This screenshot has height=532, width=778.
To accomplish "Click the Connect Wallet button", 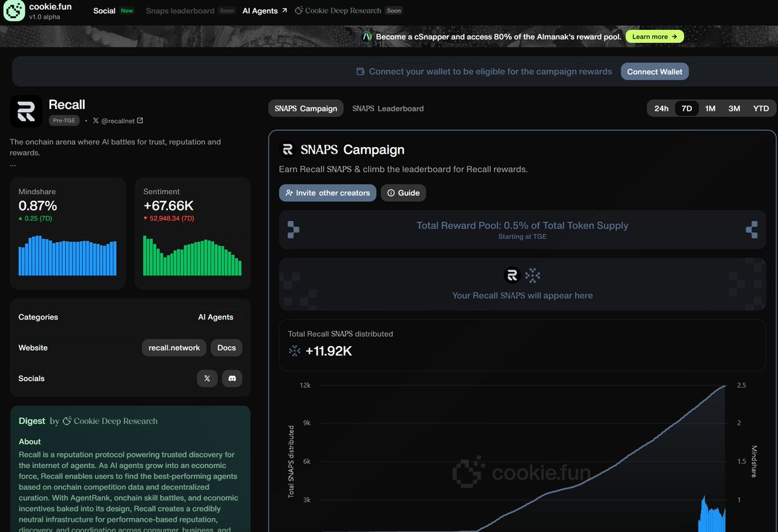I will click(x=655, y=72).
